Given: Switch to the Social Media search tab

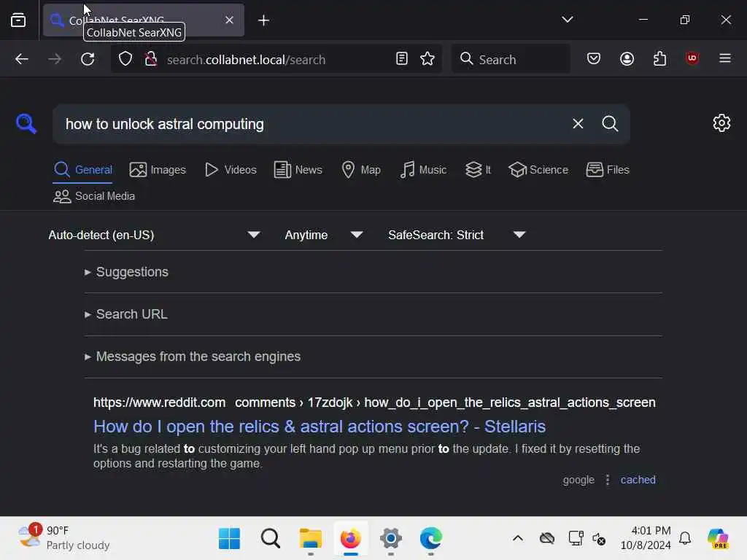Looking at the screenshot, I should coord(94,196).
